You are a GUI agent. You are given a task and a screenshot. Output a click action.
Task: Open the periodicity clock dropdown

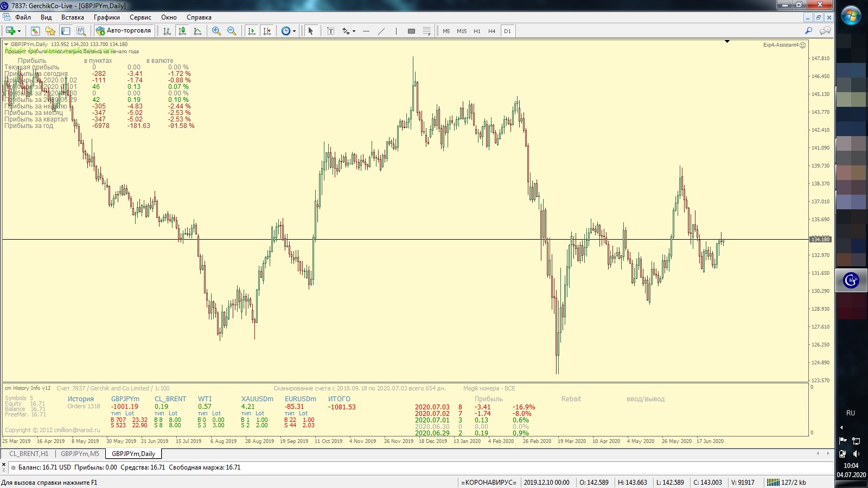click(294, 31)
